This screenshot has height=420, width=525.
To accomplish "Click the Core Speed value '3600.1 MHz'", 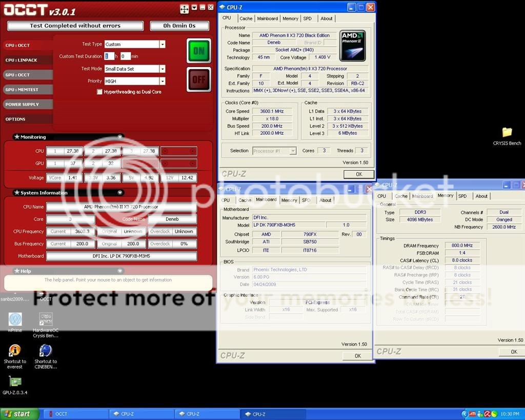I will (x=272, y=111).
